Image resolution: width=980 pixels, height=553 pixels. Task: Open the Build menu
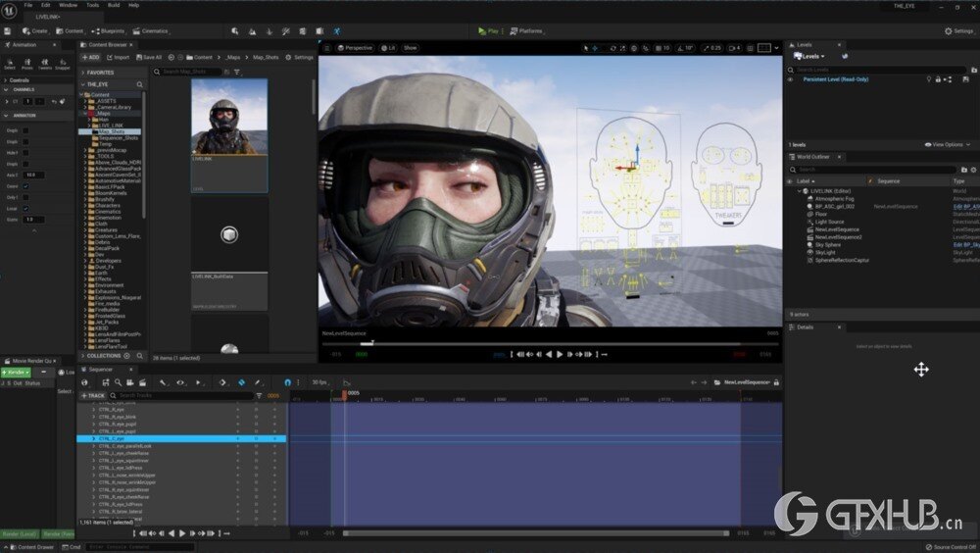point(114,5)
